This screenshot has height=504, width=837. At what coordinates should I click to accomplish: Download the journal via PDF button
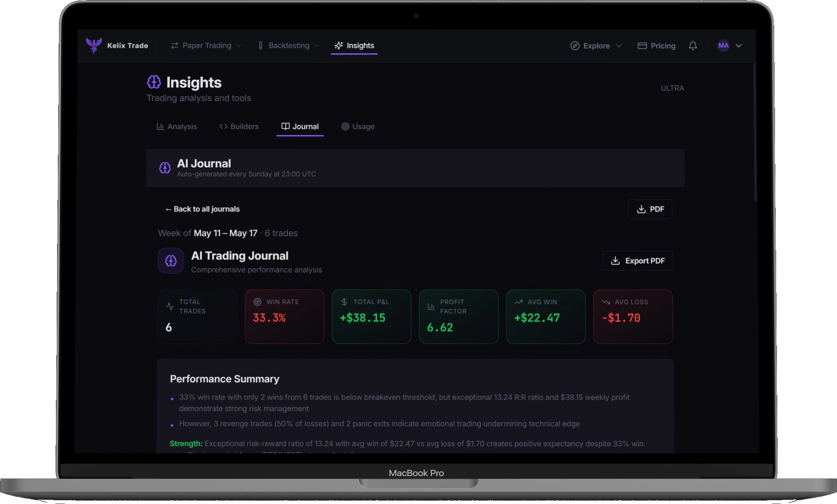click(x=650, y=209)
